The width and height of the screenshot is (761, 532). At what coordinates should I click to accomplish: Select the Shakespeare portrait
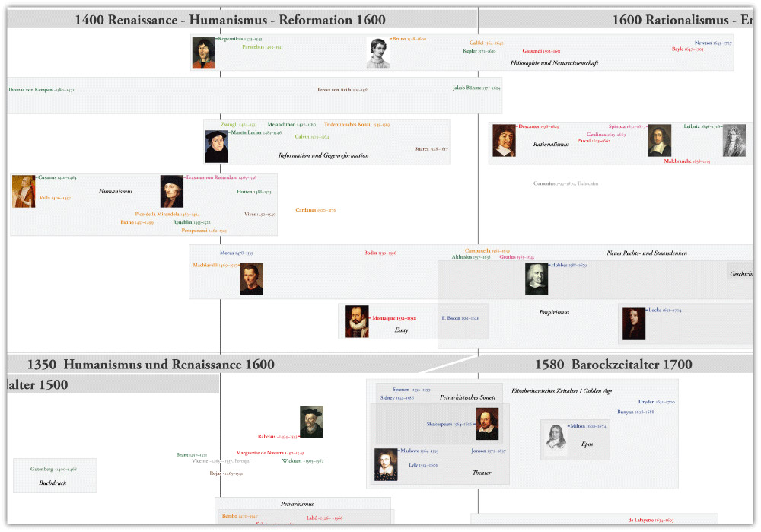[x=487, y=424]
